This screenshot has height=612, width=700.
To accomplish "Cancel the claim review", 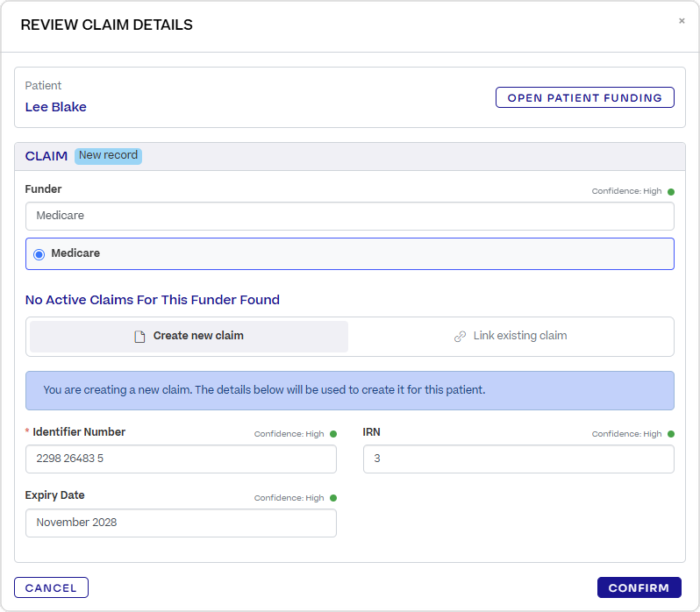I will [51, 587].
